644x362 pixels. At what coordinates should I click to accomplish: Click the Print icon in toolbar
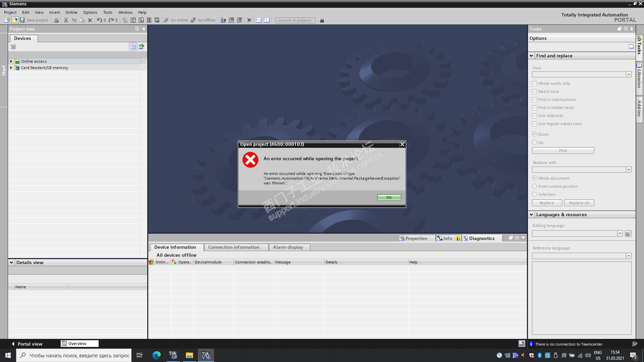tap(56, 20)
